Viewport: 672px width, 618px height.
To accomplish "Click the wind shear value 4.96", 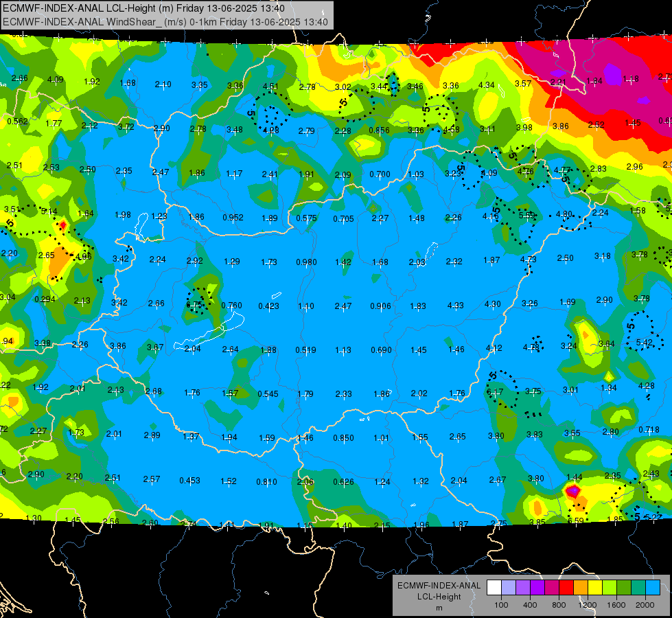I will click(x=83, y=257).
